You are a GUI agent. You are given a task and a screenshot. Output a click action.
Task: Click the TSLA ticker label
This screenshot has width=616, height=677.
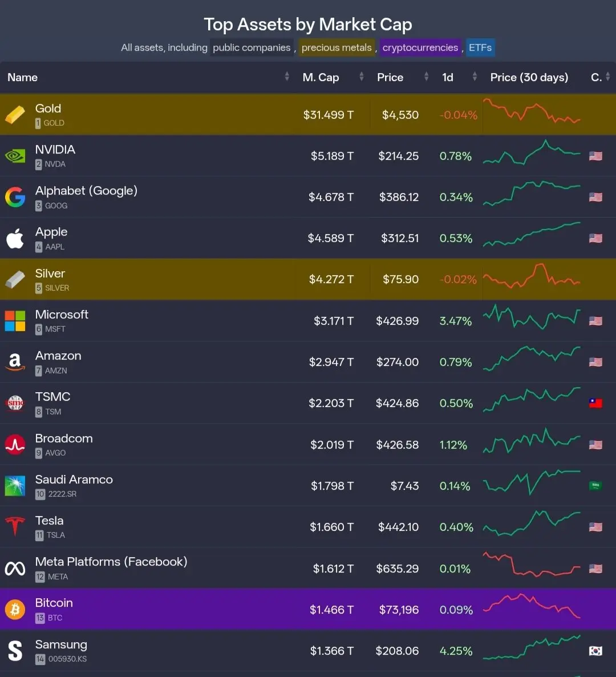click(56, 535)
